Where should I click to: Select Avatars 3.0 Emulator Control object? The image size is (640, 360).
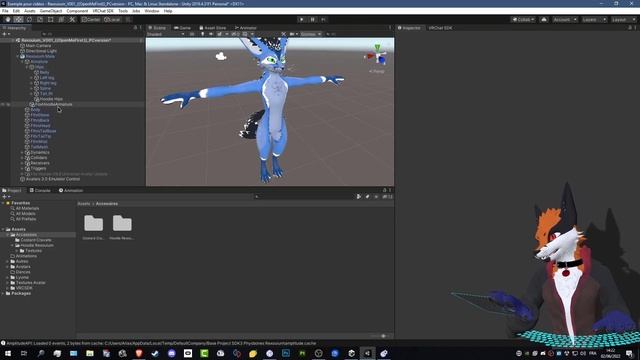click(52, 179)
